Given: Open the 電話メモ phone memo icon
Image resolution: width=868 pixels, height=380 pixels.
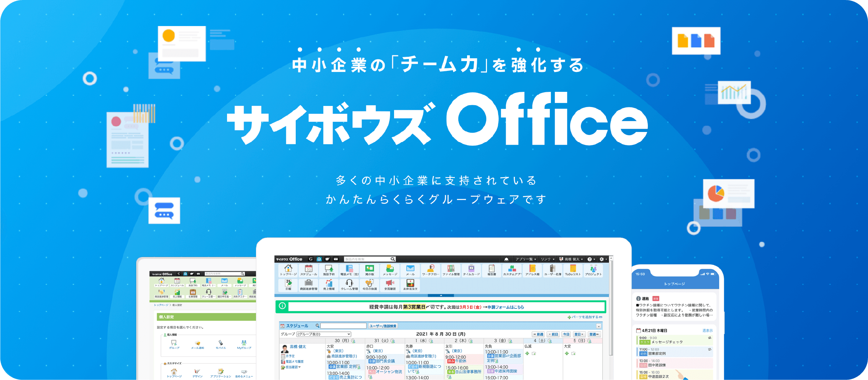Looking at the screenshot, I should 349,270.
